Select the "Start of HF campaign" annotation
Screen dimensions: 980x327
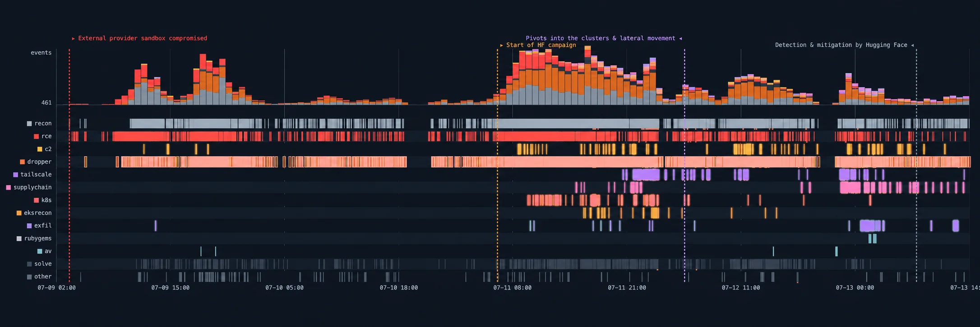click(x=541, y=45)
